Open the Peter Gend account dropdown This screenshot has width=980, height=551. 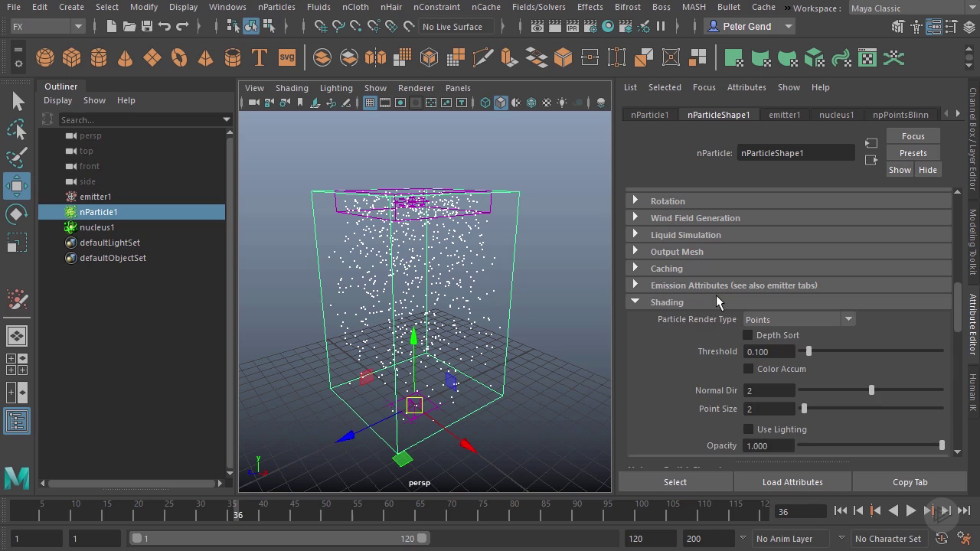coord(750,26)
